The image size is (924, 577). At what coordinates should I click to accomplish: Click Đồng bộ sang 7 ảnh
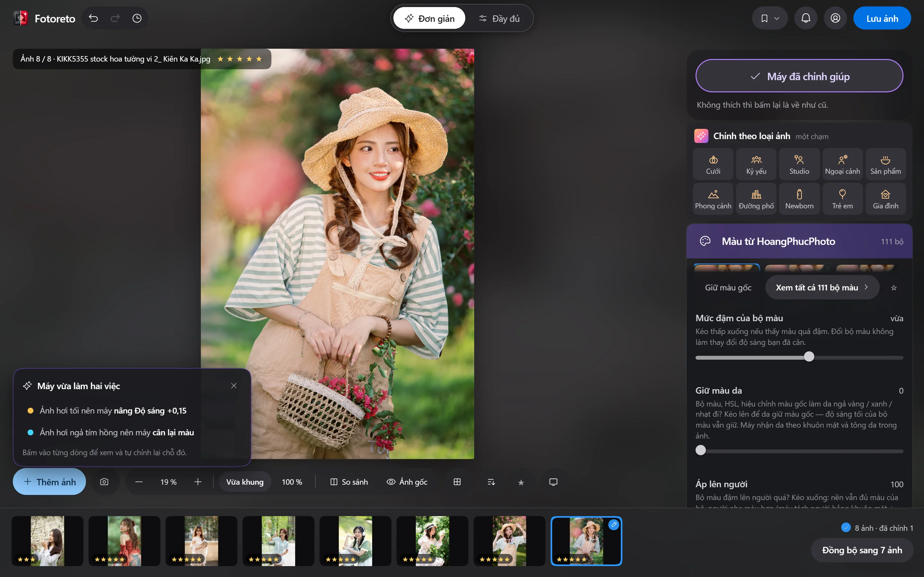click(862, 550)
